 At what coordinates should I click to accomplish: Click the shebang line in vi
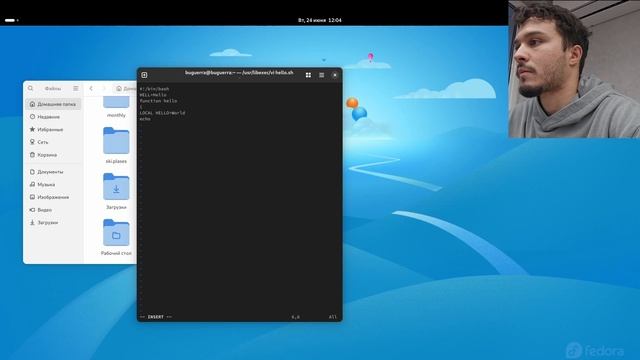coord(154,89)
